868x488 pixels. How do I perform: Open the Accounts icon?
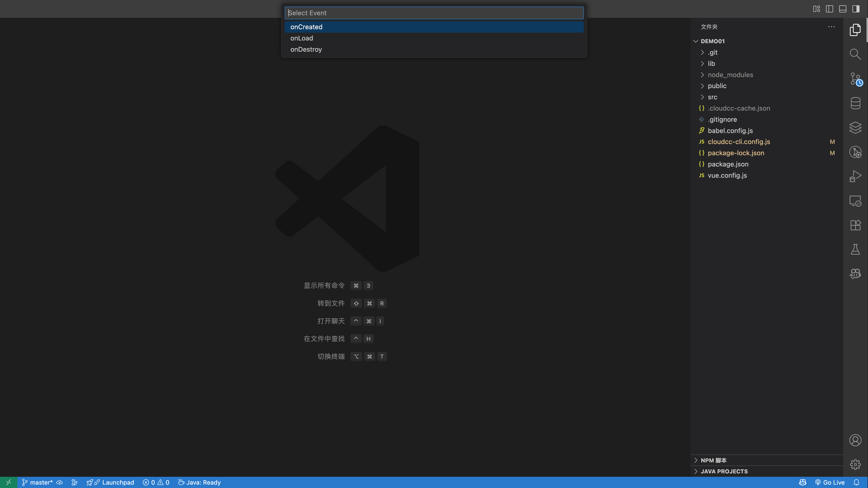[855, 440]
